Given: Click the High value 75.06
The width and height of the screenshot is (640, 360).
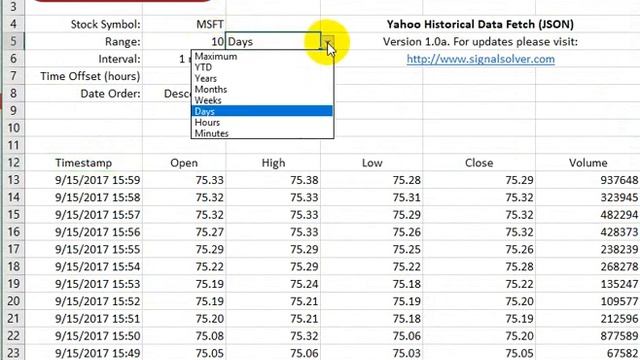Looking at the screenshot, I should tap(273, 353).
